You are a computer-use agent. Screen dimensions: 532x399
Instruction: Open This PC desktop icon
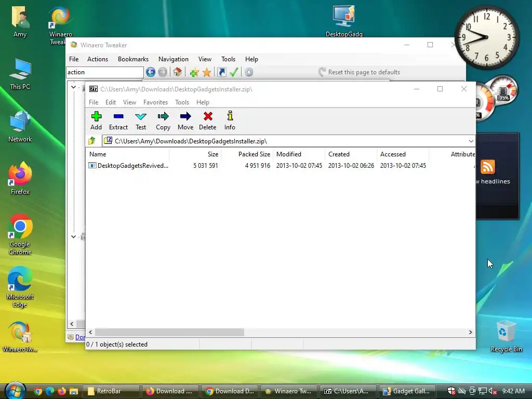pyautogui.click(x=20, y=74)
